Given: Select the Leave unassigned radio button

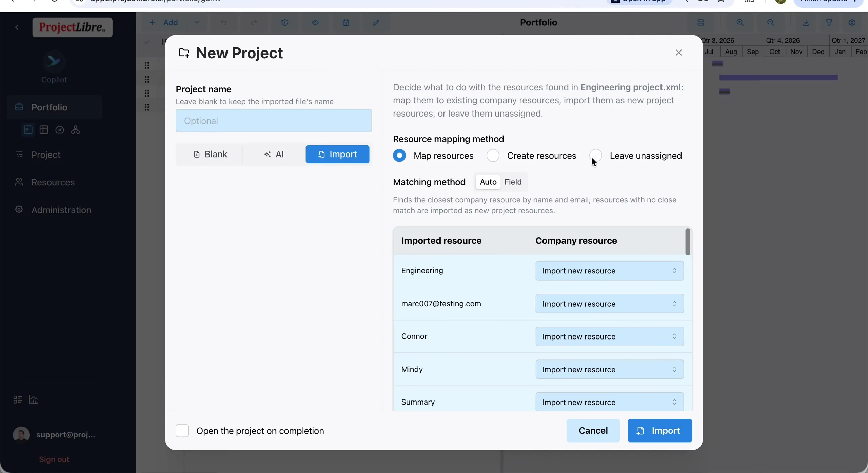Looking at the screenshot, I should 596,156.
